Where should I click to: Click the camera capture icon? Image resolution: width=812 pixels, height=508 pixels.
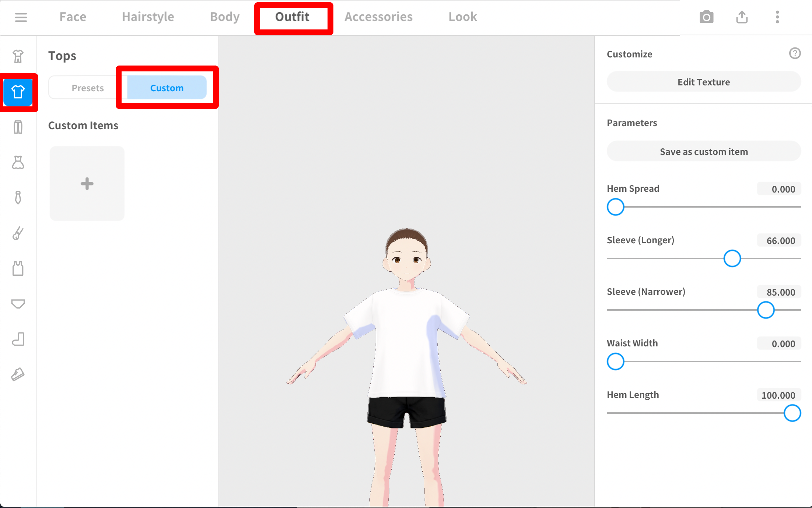pyautogui.click(x=706, y=17)
